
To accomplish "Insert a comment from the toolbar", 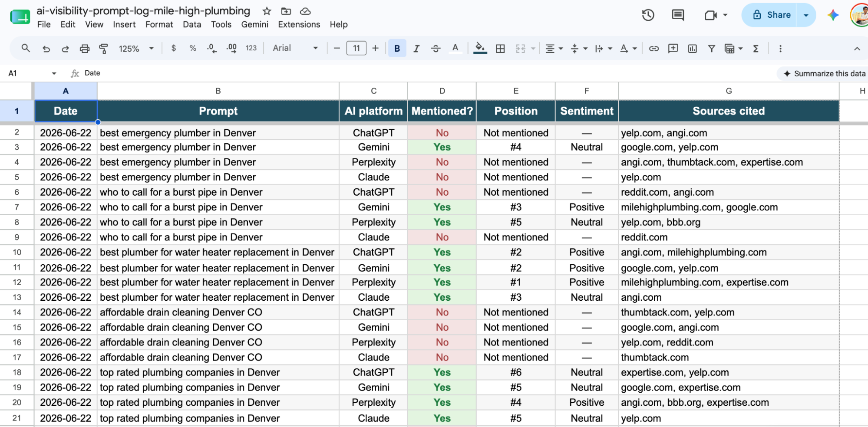I will (x=673, y=48).
